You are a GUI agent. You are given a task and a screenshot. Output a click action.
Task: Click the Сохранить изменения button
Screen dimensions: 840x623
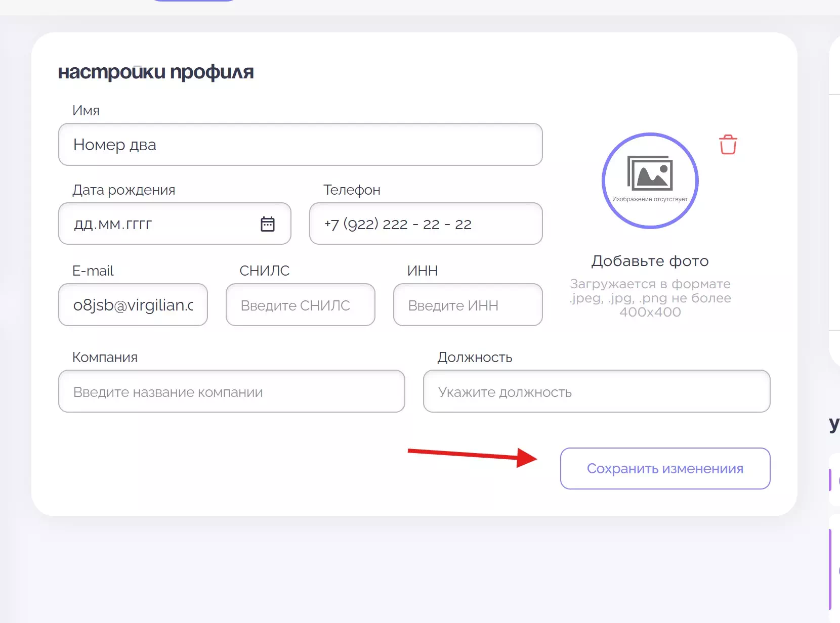(665, 468)
